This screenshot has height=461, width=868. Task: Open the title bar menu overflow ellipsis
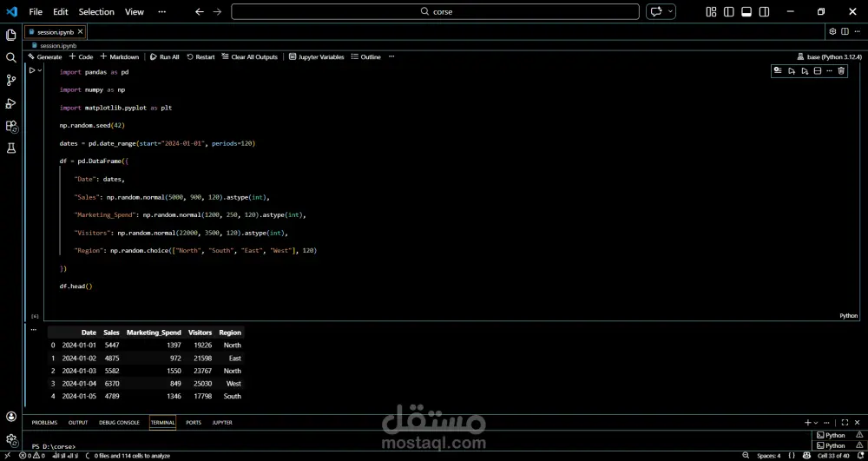point(161,11)
